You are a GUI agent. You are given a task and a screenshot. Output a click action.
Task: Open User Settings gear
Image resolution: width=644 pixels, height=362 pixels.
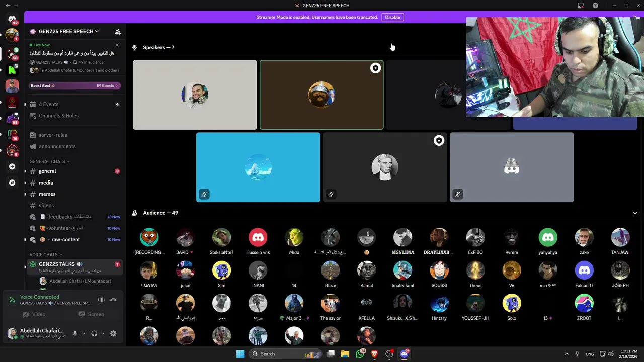pos(113,333)
